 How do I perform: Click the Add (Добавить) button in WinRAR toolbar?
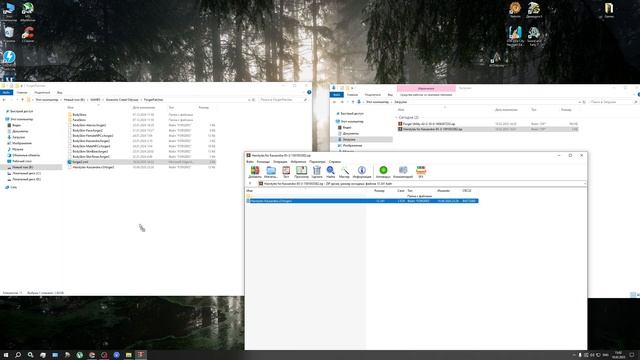click(255, 172)
